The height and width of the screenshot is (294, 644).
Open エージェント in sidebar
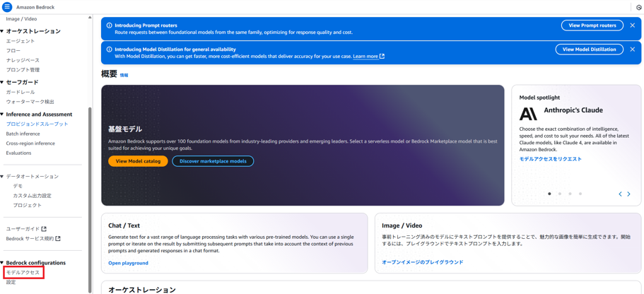(20, 41)
